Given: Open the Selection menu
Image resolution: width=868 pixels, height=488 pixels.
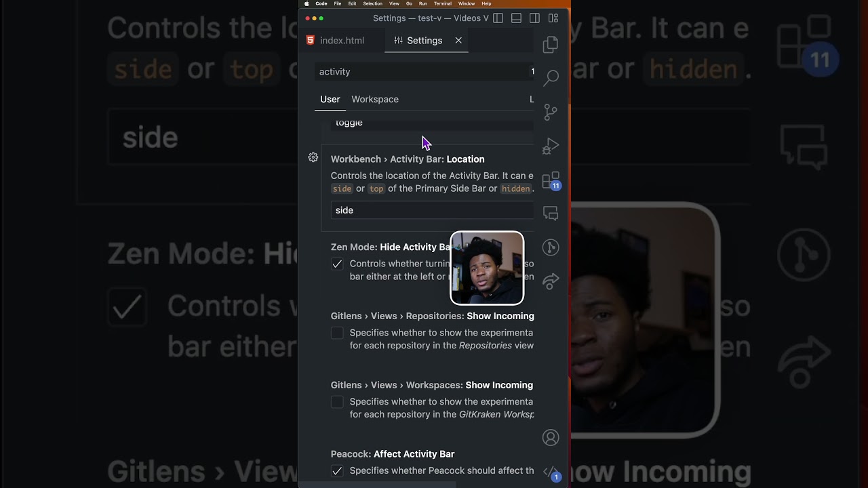Looking at the screenshot, I should 372,3.
